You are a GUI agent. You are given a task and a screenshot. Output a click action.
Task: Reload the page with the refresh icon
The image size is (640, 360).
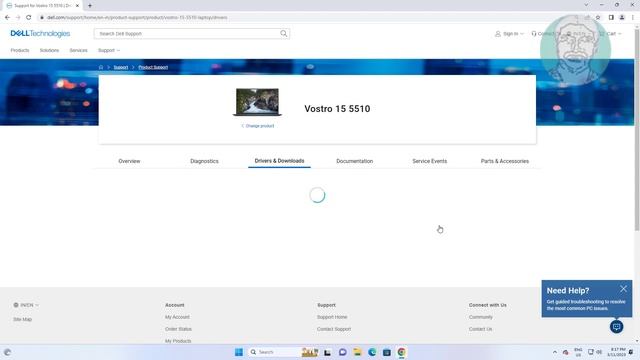pos(29,18)
